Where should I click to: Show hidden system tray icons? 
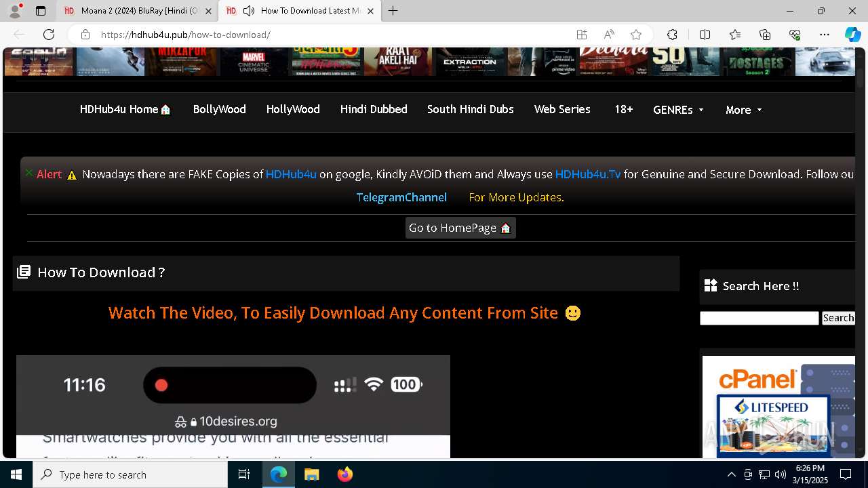pyautogui.click(x=732, y=474)
